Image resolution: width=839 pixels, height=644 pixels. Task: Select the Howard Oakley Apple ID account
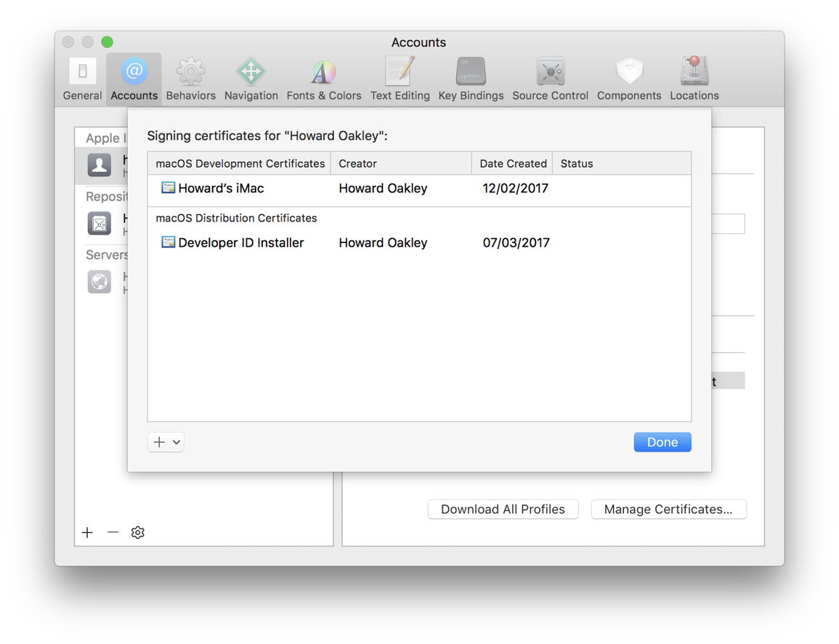coord(100,166)
